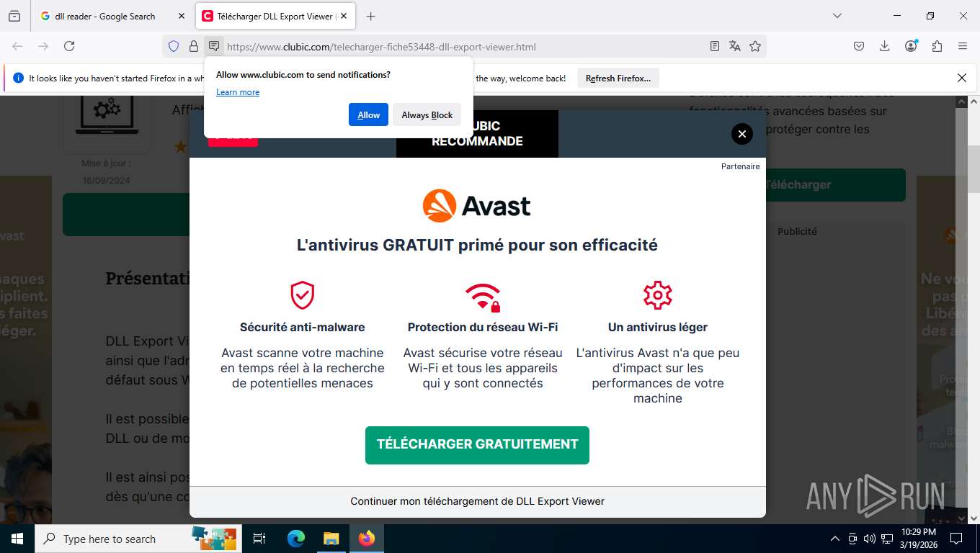
Task: Open the tracking protection shield icon
Action: point(174,46)
